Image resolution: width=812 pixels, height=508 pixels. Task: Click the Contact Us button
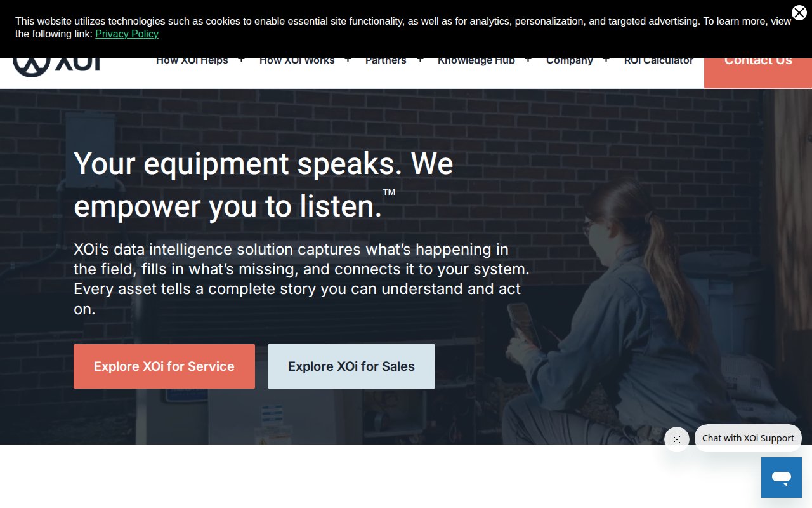coord(758,73)
